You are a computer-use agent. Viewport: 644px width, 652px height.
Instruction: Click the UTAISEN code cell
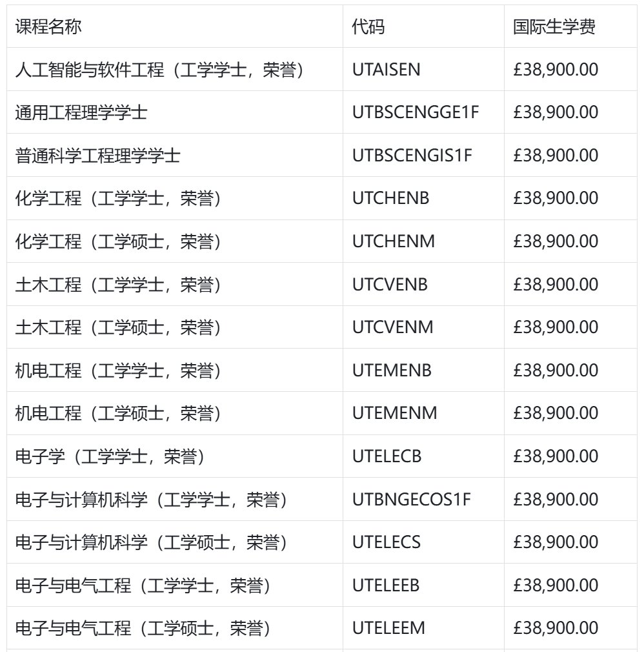(x=386, y=70)
